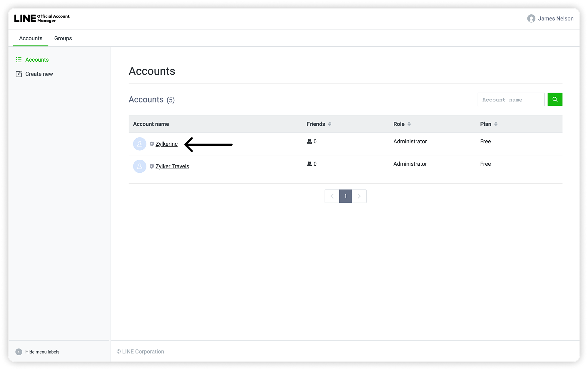Click the Create new pencil icon
Viewport: 588px width, 370px height.
point(19,74)
